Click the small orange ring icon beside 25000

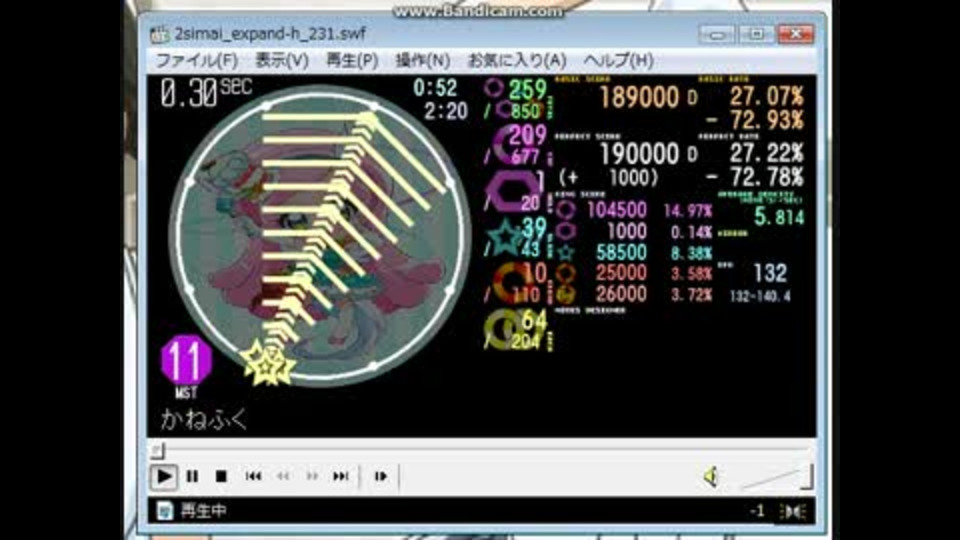[x=566, y=273]
